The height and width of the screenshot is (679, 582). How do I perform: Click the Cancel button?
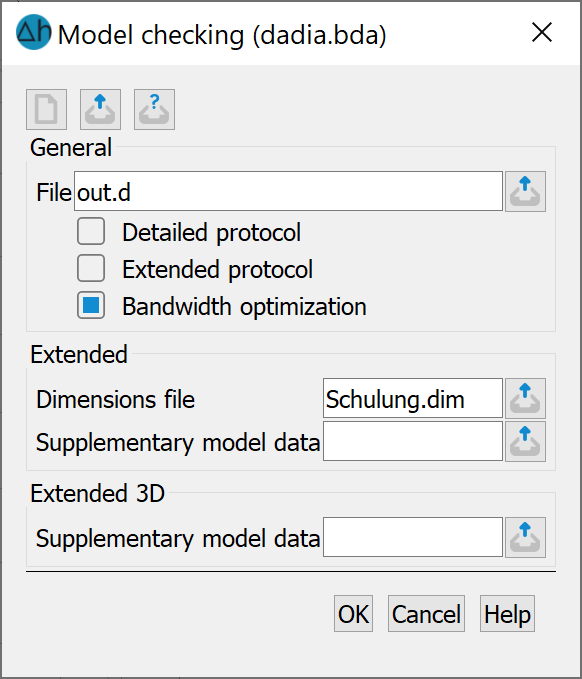click(426, 614)
